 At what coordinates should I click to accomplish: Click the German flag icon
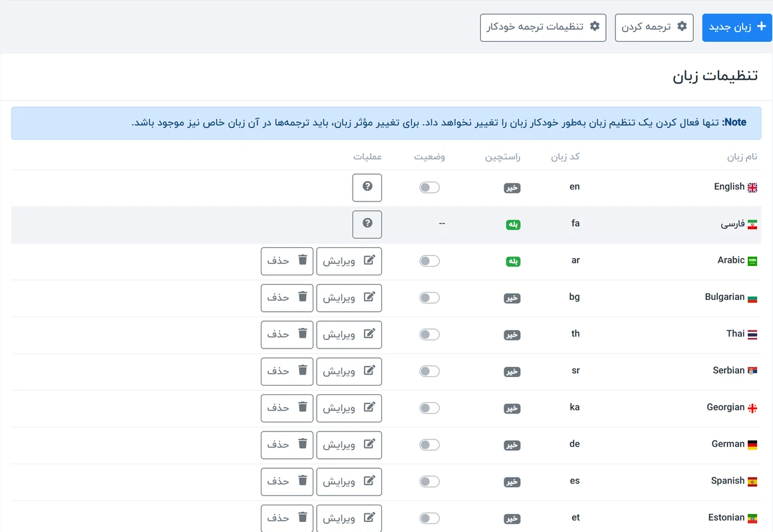click(x=752, y=446)
